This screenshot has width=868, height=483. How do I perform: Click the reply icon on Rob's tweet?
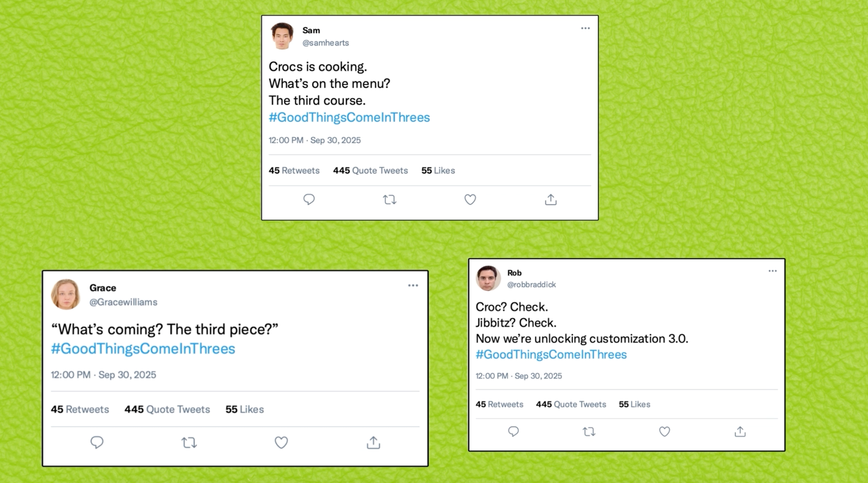pyautogui.click(x=513, y=431)
